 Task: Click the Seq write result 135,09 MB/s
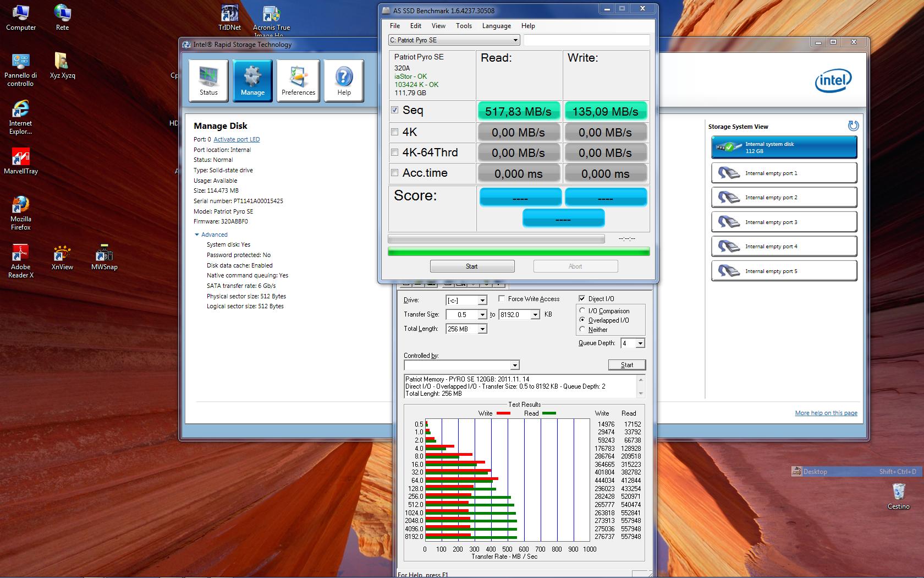point(606,111)
